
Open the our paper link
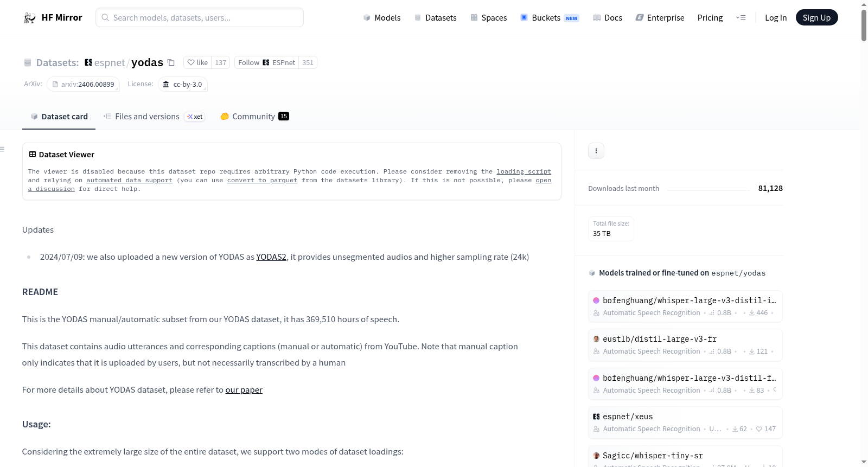pyautogui.click(x=244, y=389)
